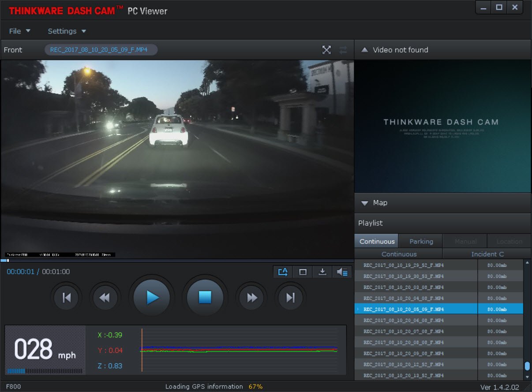532x392 pixels.
Task: Select REC_2017_08_10_20_06_08_F.MP4 in playlist
Action: tap(439, 320)
